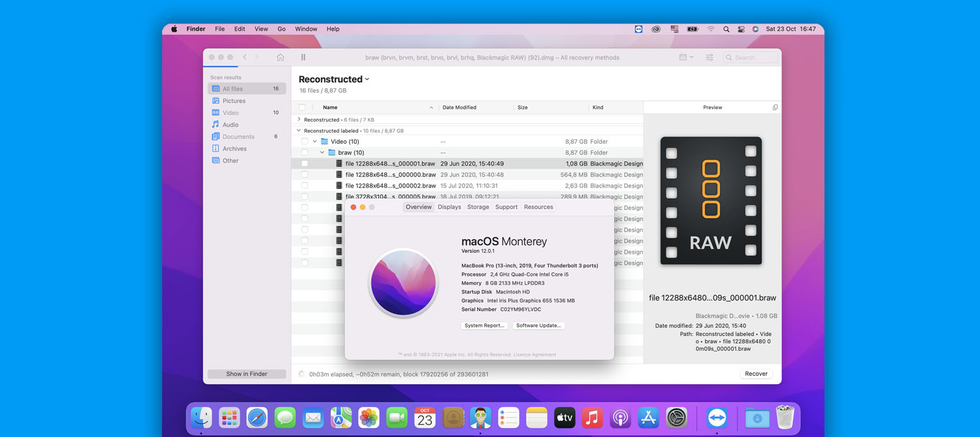This screenshot has width=980, height=437.
Task: Open Spotlight search icon in menu bar
Action: click(x=727, y=29)
